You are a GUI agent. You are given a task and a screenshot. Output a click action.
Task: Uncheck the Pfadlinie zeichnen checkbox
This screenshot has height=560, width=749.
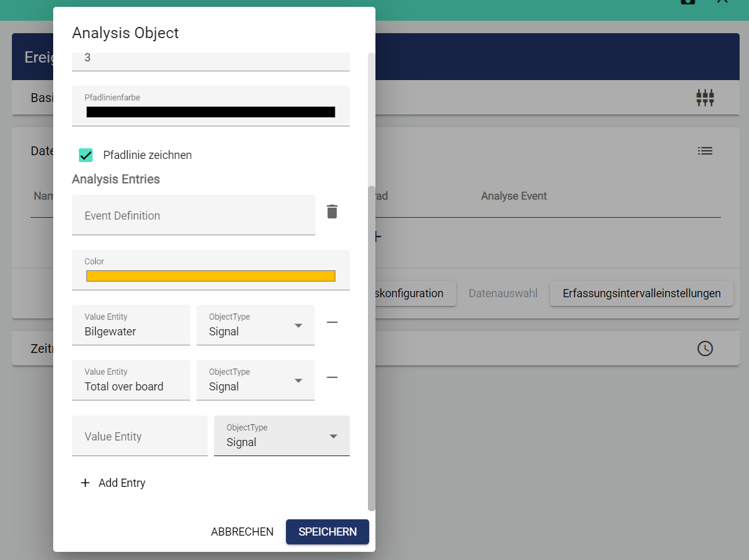click(x=86, y=155)
